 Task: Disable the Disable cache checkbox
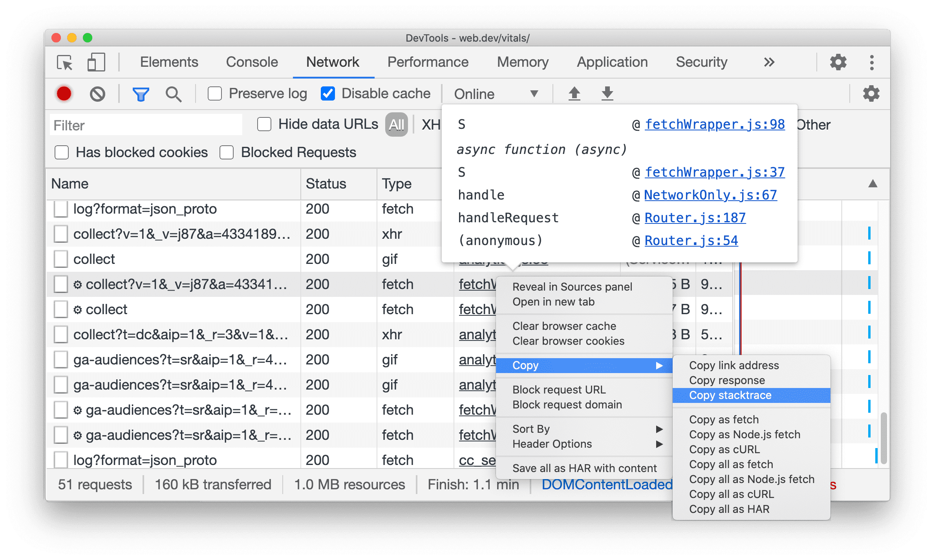point(326,93)
